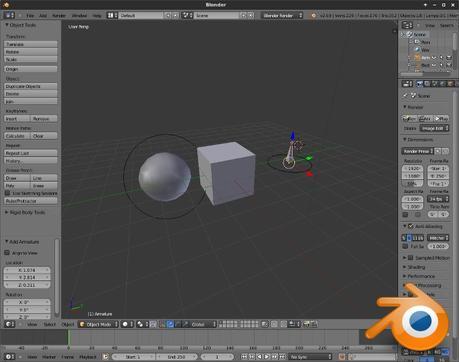
Task: Enable the Align to View checkbox
Action: (7, 253)
